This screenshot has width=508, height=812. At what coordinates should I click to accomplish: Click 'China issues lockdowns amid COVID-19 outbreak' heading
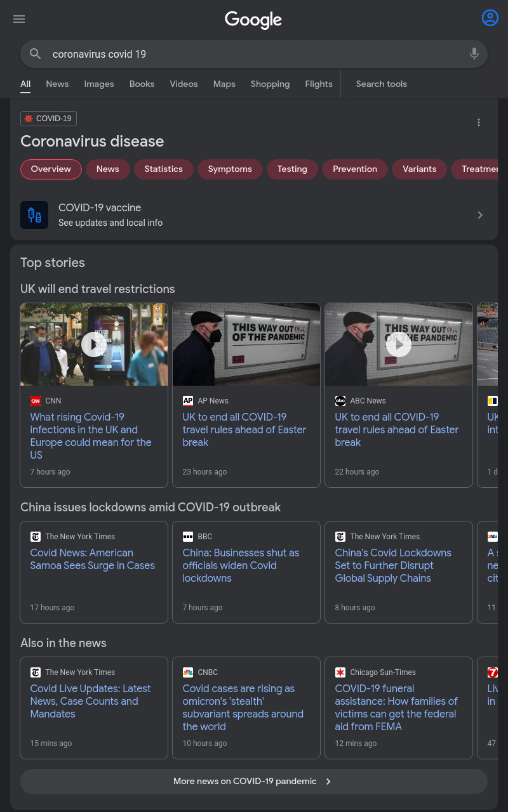150,507
